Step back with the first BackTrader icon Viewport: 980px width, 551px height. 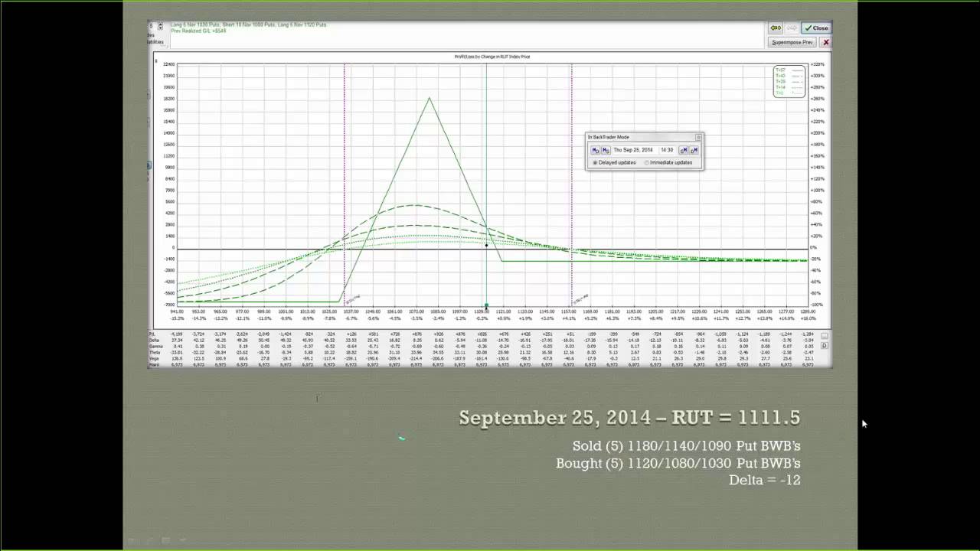coord(595,150)
